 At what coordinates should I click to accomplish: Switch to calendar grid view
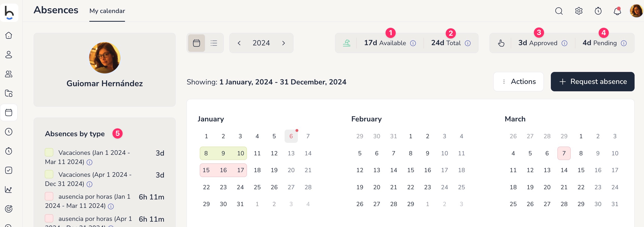point(197,43)
